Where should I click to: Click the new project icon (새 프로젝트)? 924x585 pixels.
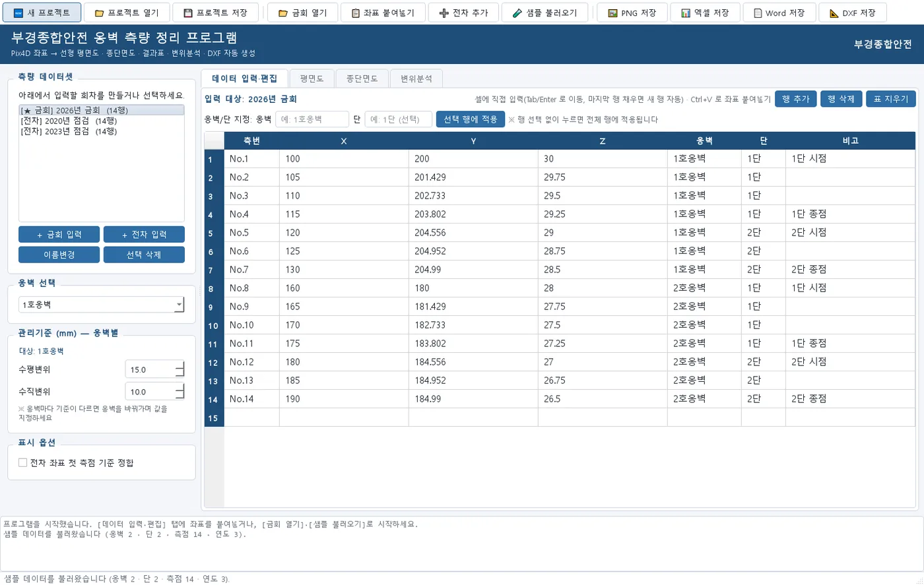click(x=18, y=13)
